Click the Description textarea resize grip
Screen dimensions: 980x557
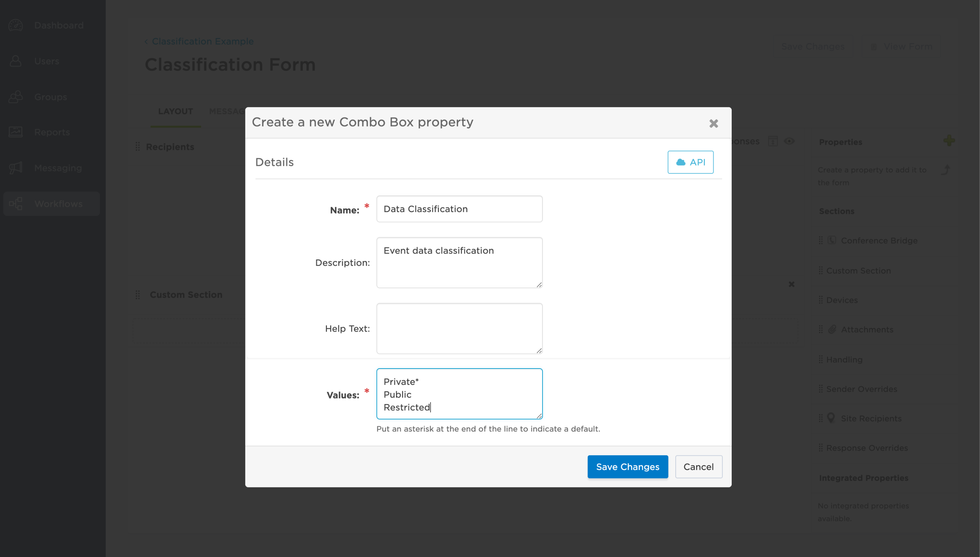tap(539, 284)
